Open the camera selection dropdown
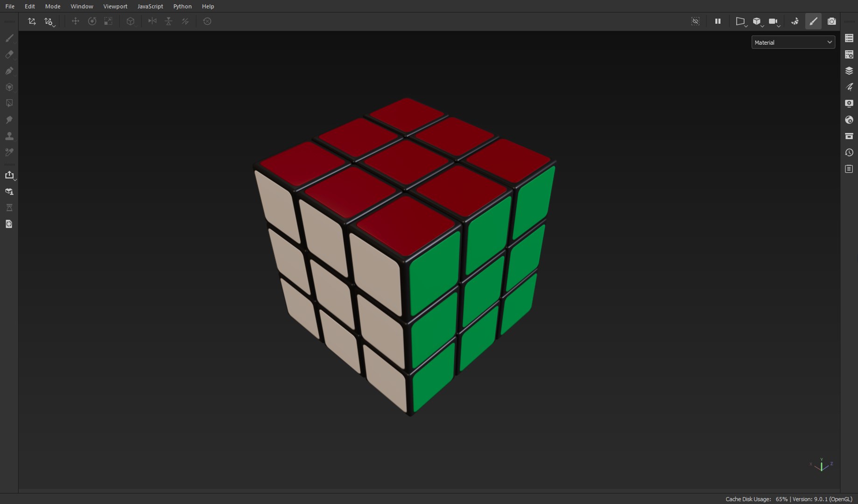 (x=774, y=21)
